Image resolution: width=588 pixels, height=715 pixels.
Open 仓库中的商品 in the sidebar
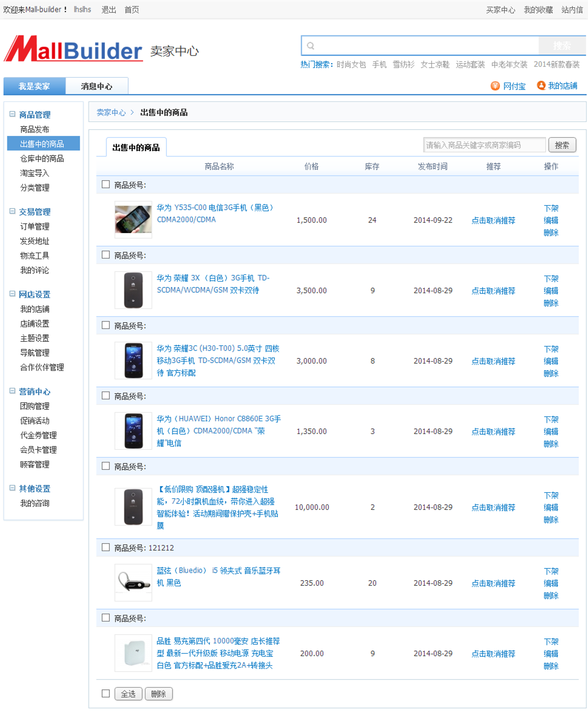(42, 158)
